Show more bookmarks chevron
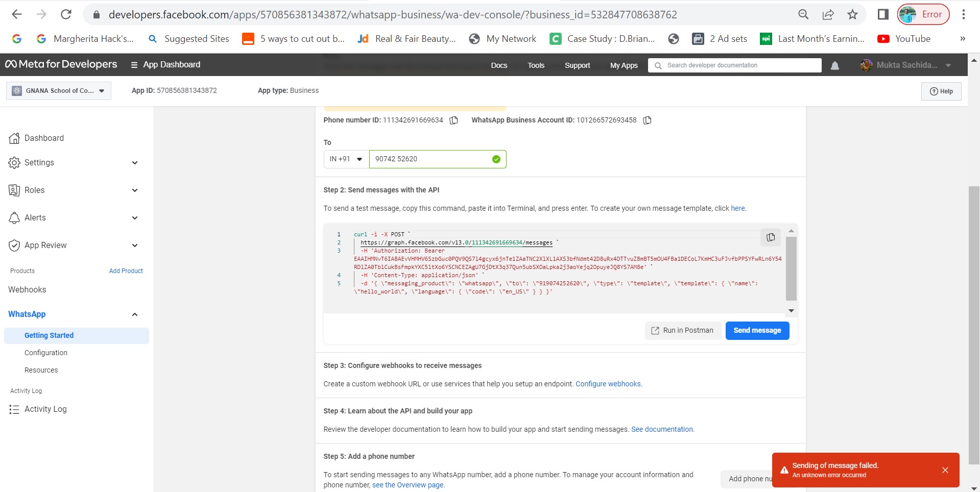Viewport: 980px width, 492px height. click(x=963, y=39)
